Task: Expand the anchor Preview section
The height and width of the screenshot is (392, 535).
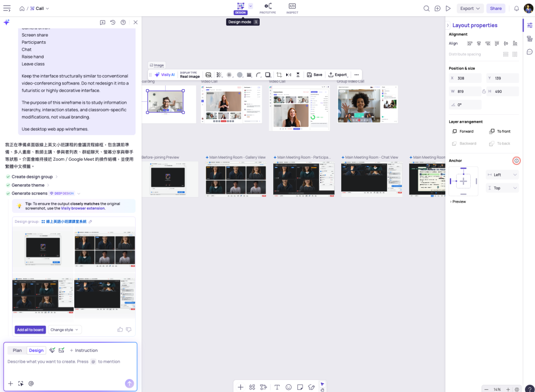Action: (458, 201)
